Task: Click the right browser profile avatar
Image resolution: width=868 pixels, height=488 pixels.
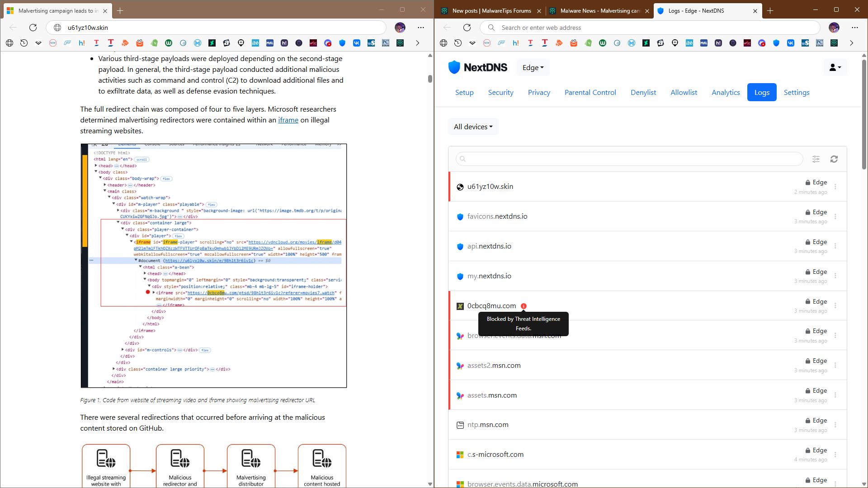Action: click(834, 28)
